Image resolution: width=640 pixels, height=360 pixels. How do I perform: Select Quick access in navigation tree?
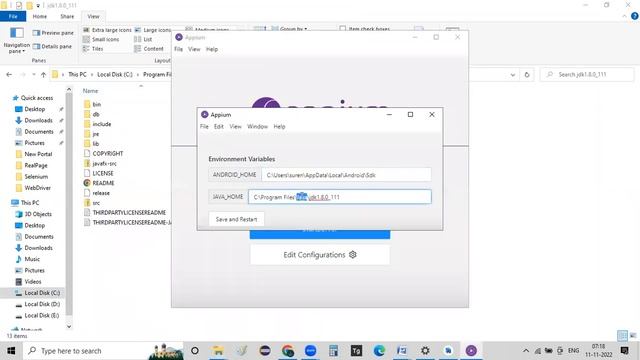(33, 98)
